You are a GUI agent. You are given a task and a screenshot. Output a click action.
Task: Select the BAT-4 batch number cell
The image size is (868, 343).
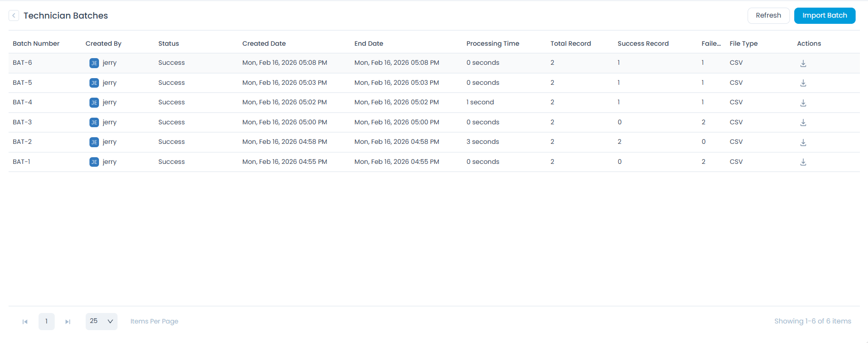22,102
